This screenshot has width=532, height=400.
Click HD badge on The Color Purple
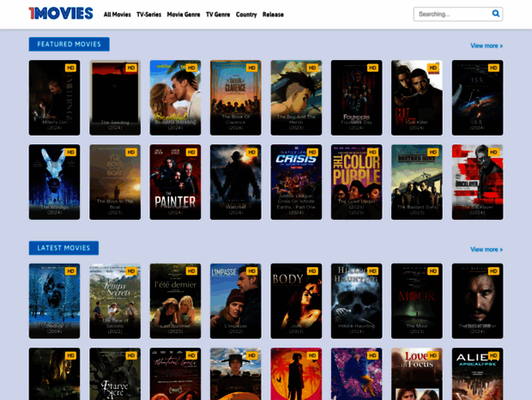coord(372,152)
